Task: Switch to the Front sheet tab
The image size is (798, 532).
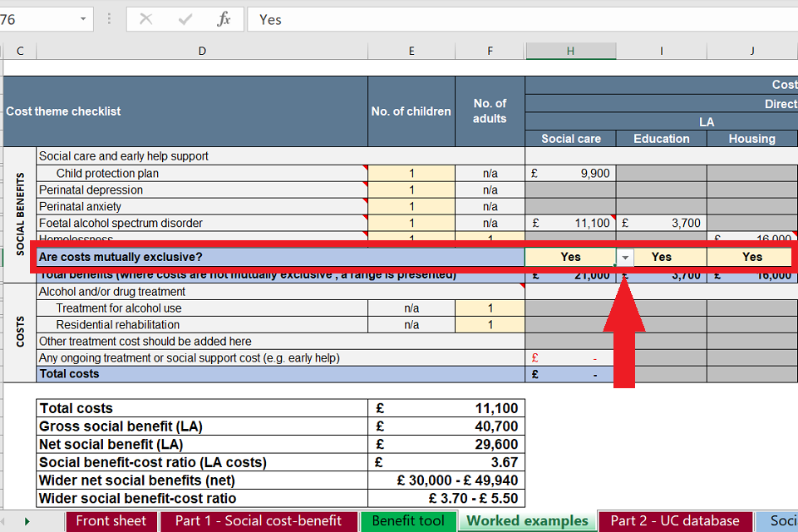Action: [x=111, y=521]
